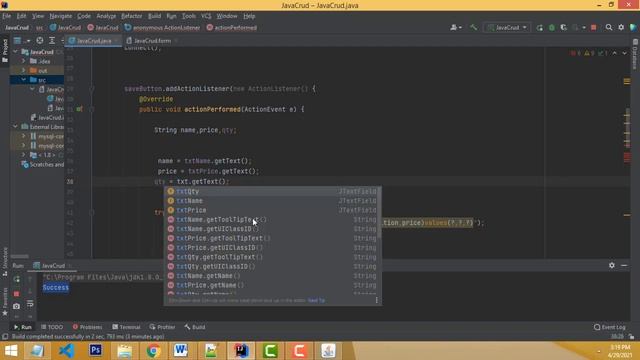Go to the previous highlighted error arrow
640x360 pixels.
click(x=614, y=53)
